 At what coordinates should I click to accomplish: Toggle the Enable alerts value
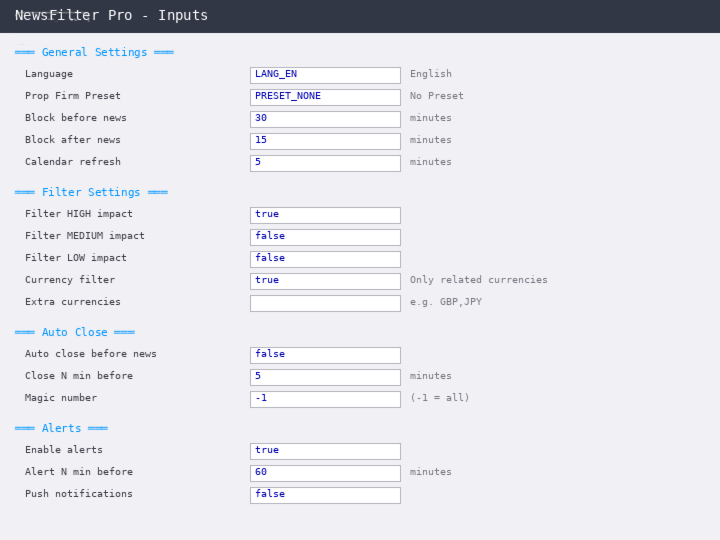[325, 451]
